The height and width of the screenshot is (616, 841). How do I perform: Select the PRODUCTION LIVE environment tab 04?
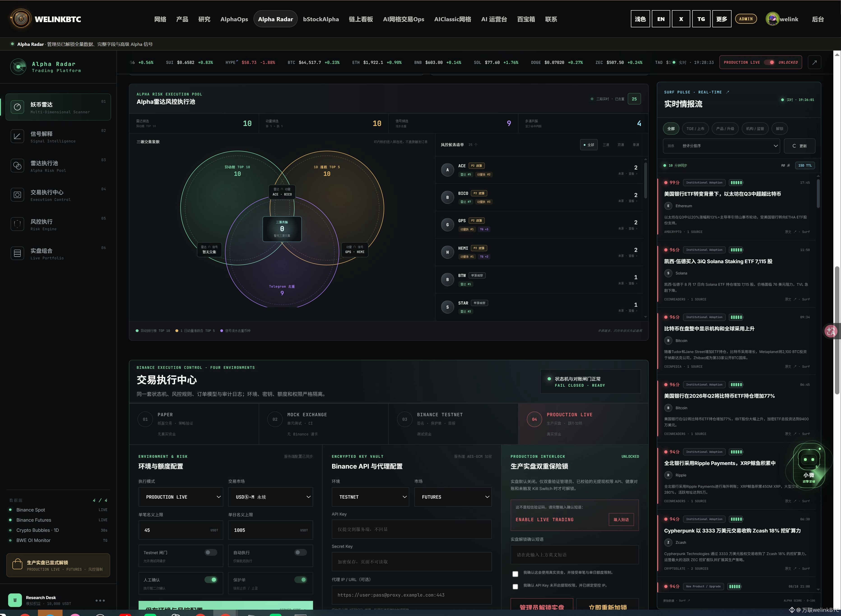coord(583,424)
